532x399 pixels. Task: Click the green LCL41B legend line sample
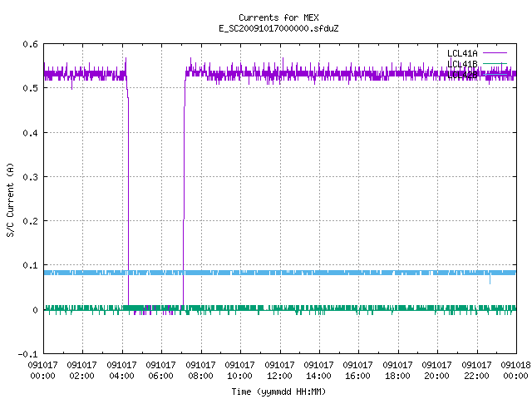coord(495,63)
